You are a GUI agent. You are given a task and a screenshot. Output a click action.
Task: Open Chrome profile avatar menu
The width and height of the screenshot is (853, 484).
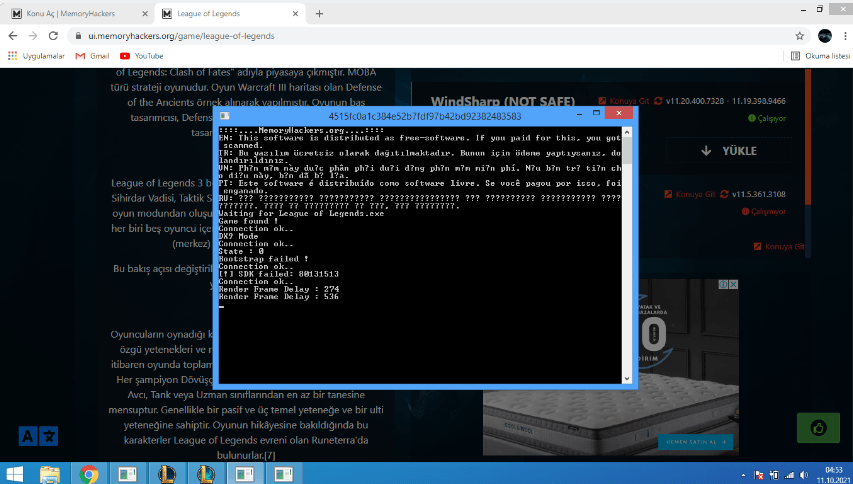[x=825, y=36]
